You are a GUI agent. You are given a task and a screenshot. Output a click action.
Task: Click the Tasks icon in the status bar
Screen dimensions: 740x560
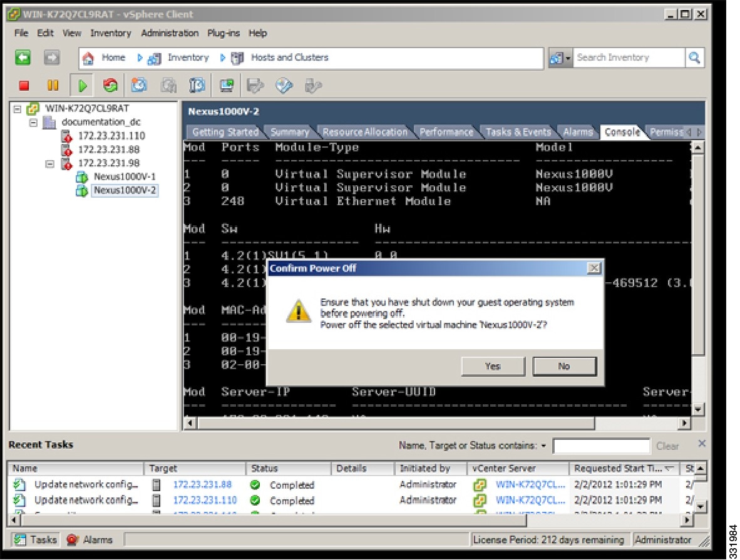tap(19, 539)
